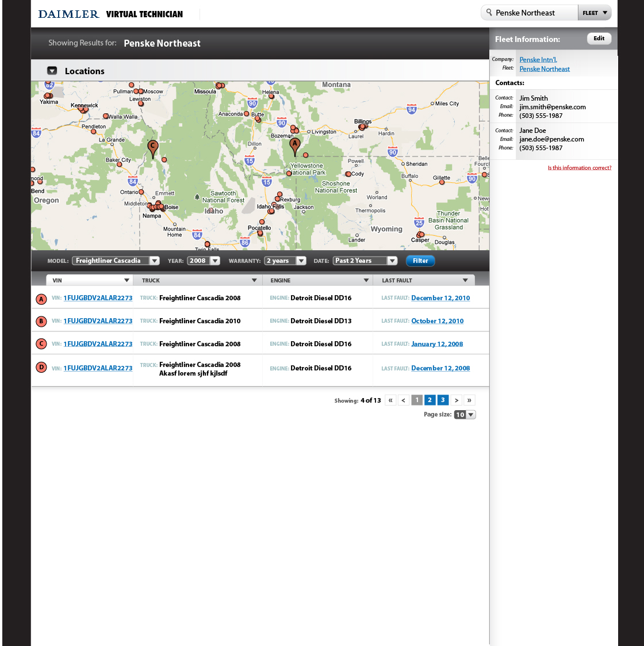
Task: Select page 3 in pagination
Action: pyautogui.click(x=443, y=400)
